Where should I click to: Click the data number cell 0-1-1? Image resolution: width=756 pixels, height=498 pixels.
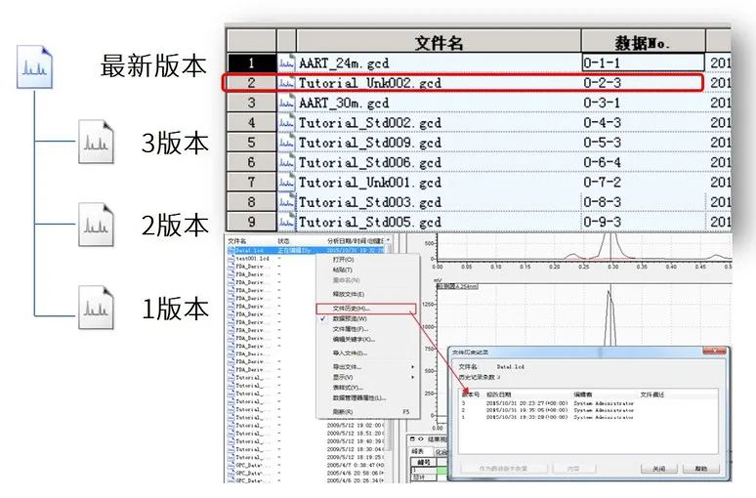[643, 63]
